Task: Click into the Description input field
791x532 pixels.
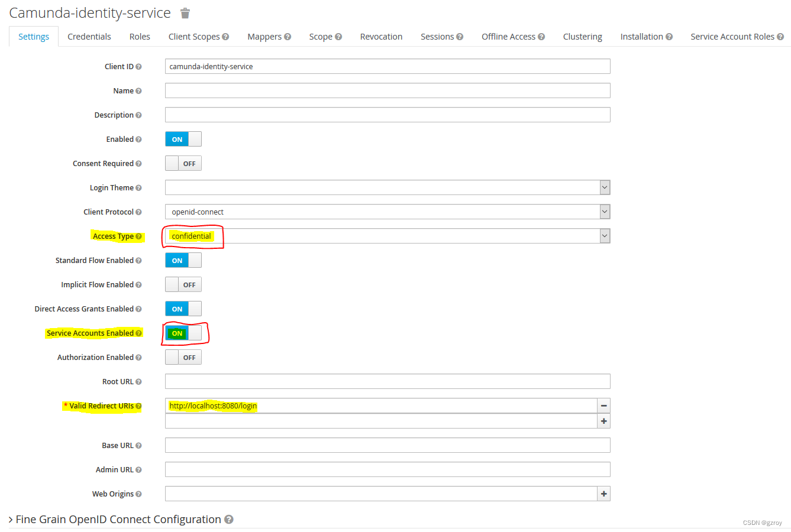Action: 388,115
